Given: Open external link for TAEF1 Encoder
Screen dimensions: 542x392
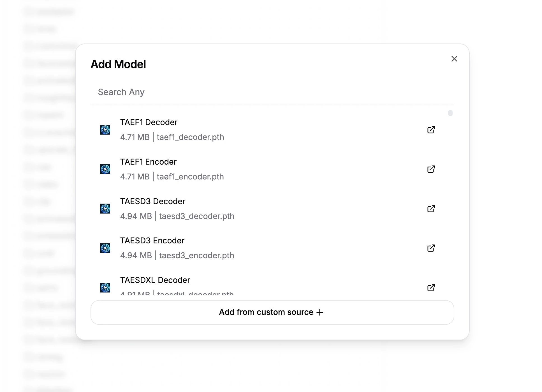Looking at the screenshot, I should (x=431, y=169).
